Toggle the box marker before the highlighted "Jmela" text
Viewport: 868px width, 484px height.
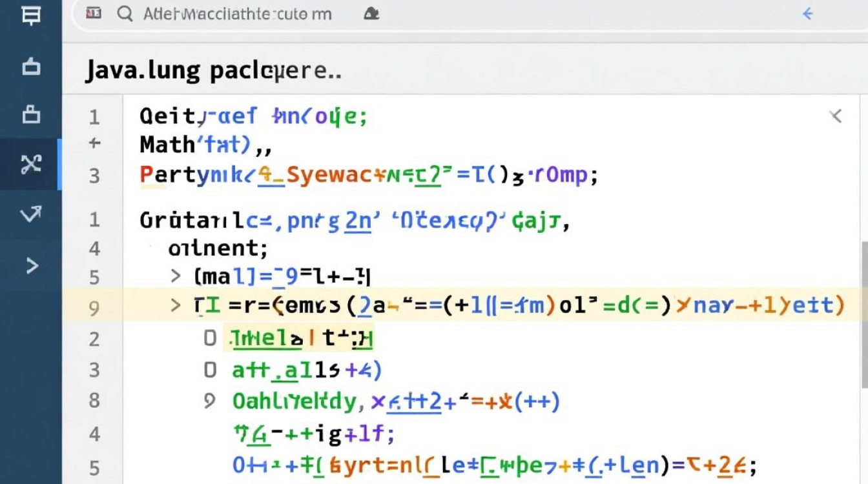point(209,338)
